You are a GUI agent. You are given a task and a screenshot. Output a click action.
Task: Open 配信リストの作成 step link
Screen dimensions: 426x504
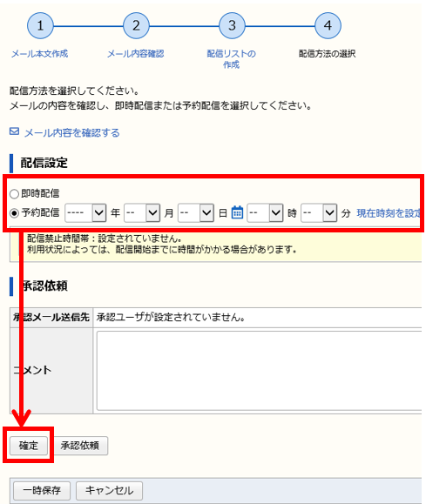coord(232,59)
